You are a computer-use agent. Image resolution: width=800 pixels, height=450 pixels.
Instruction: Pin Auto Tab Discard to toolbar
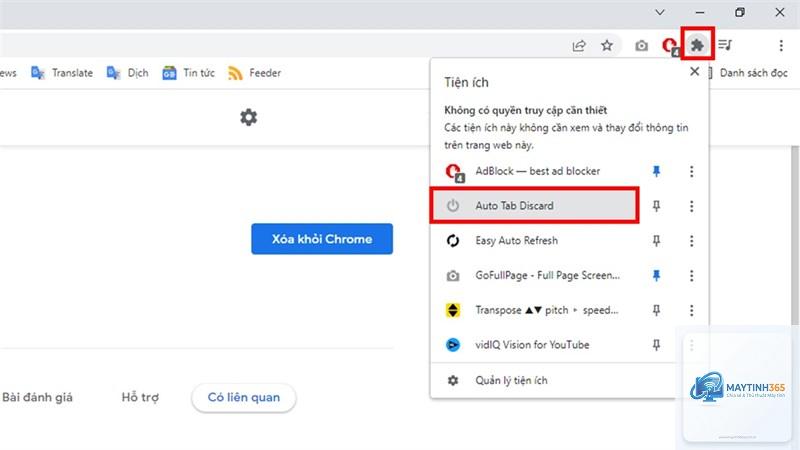(656, 206)
